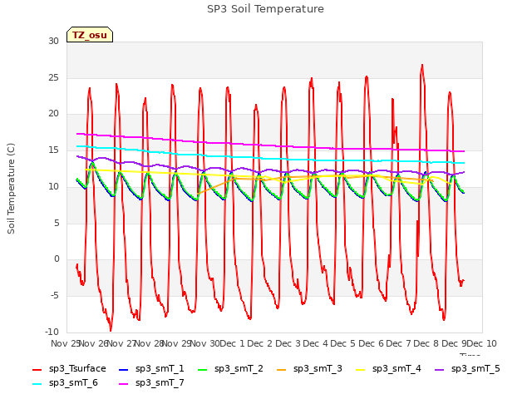Click the blue sp3_smT_1 legend swatch
The width and height of the screenshot is (532, 399).
pos(124,369)
